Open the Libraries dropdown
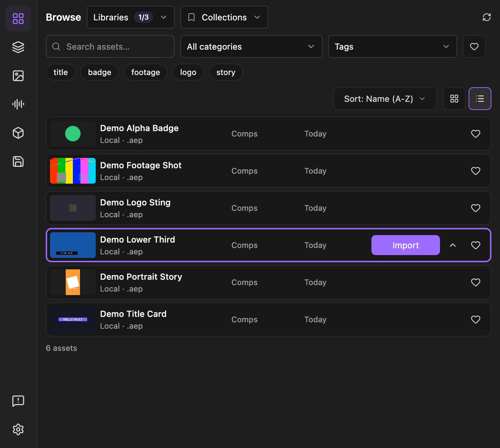Screen dimensions: 500x448 pyautogui.click(x=131, y=17)
